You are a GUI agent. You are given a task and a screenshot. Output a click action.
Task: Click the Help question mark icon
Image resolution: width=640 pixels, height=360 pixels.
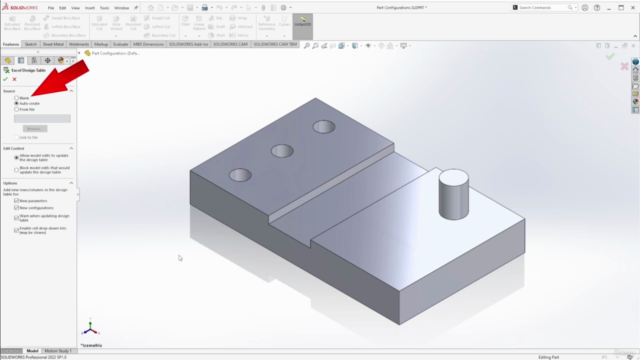tap(597, 7)
